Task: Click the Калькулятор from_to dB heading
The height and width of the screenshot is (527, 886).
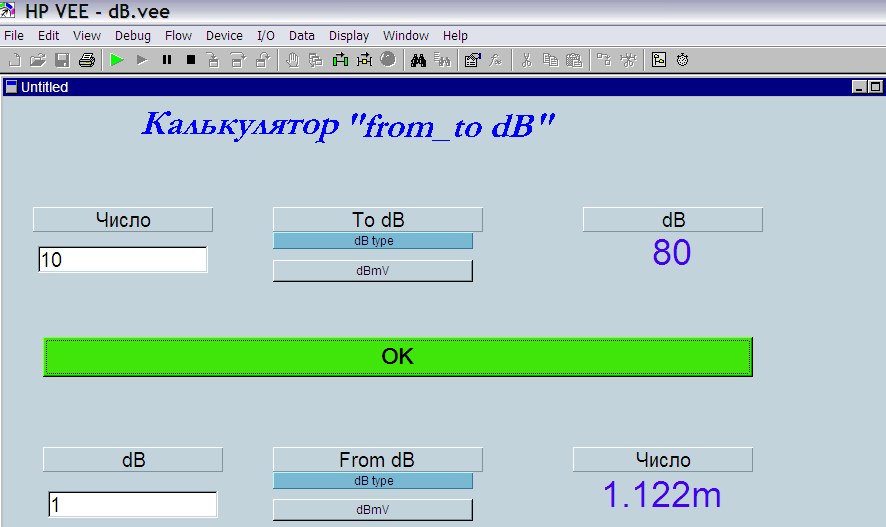Action: coord(348,125)
